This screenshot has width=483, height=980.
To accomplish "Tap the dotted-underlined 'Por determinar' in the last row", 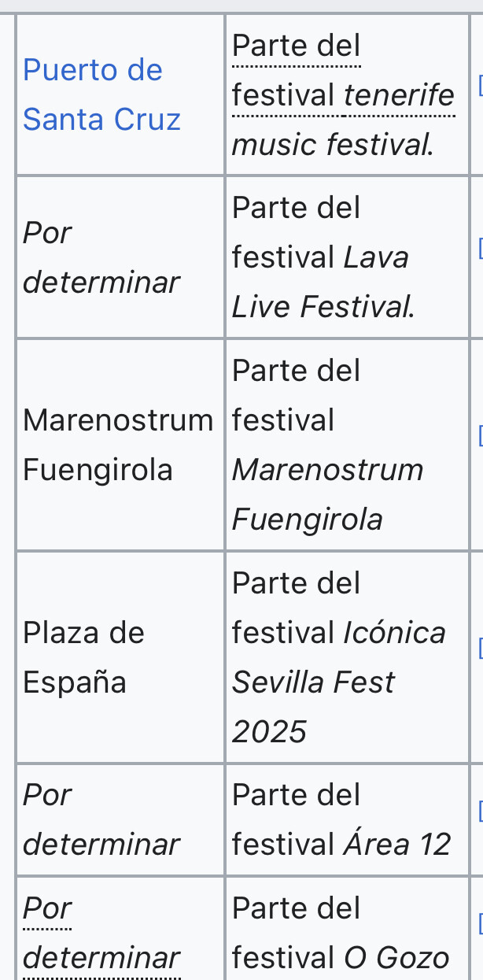I will click(x=101, y=933).
